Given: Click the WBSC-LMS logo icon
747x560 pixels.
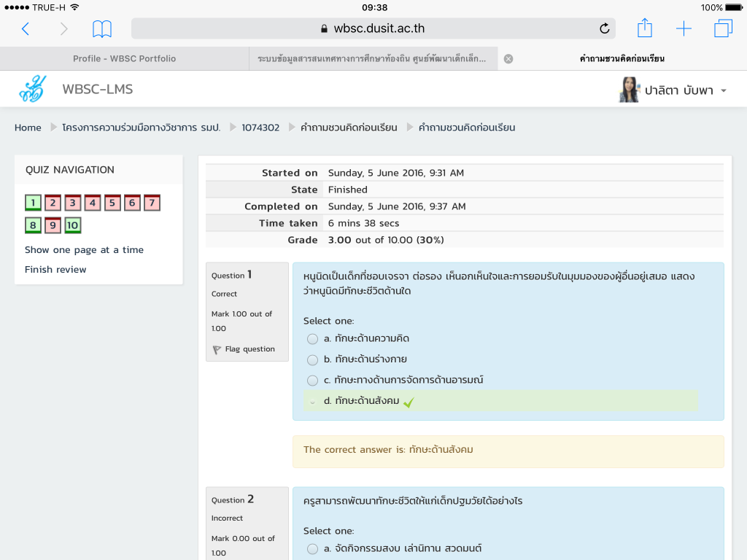Looking at the screenshot, I should coord(32,90).
